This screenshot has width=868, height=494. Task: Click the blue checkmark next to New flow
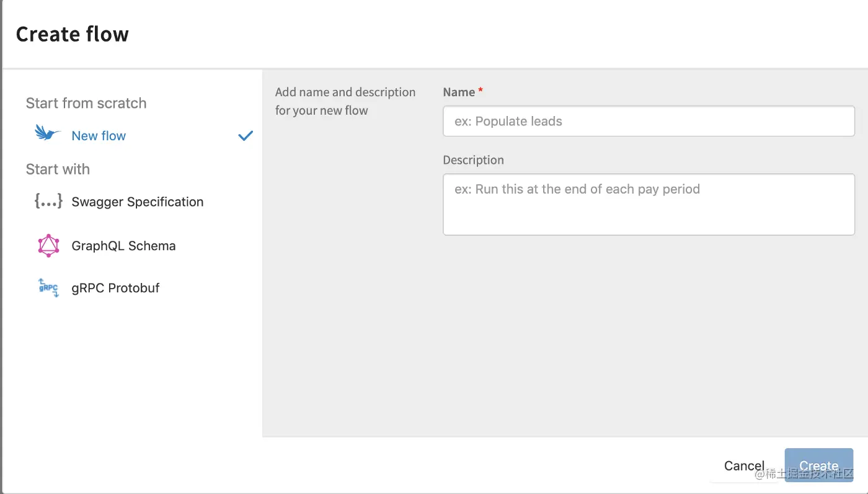246,135
